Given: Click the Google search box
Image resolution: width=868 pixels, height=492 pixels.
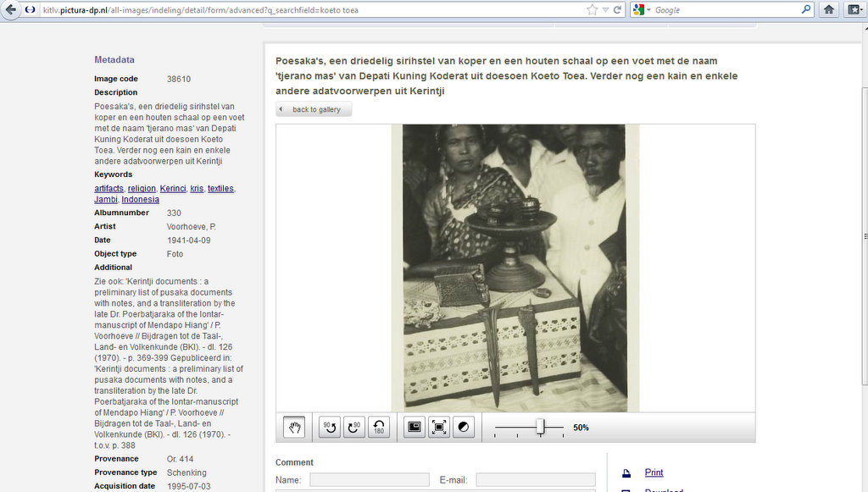Looking at the screenshot, I should point(726,10).
